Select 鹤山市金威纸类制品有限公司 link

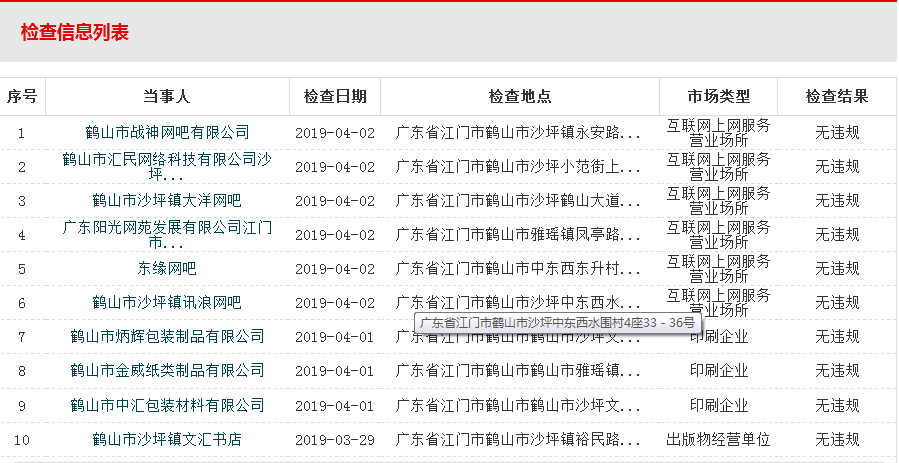point(167,371)
